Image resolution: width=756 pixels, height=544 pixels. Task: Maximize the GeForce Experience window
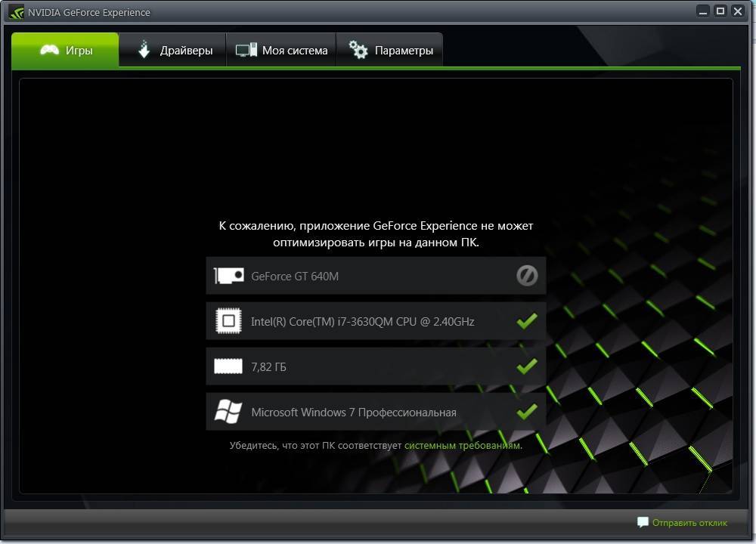720,11
